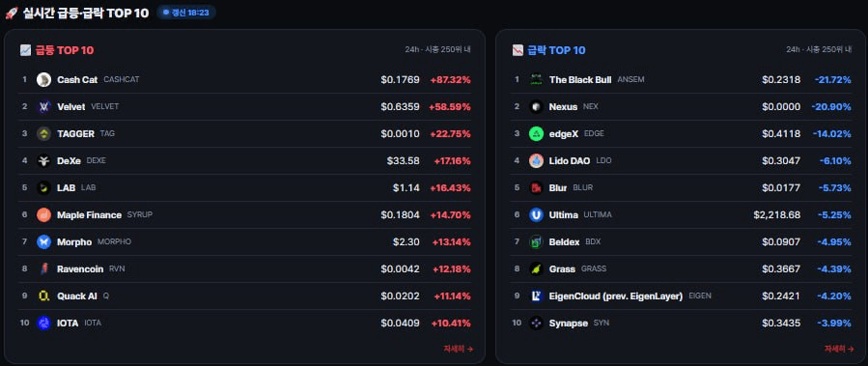The width and height of the screenshot is (868, 366).
Task: Click the 급등 TOP 10 heading
Action: pos(65,50)
